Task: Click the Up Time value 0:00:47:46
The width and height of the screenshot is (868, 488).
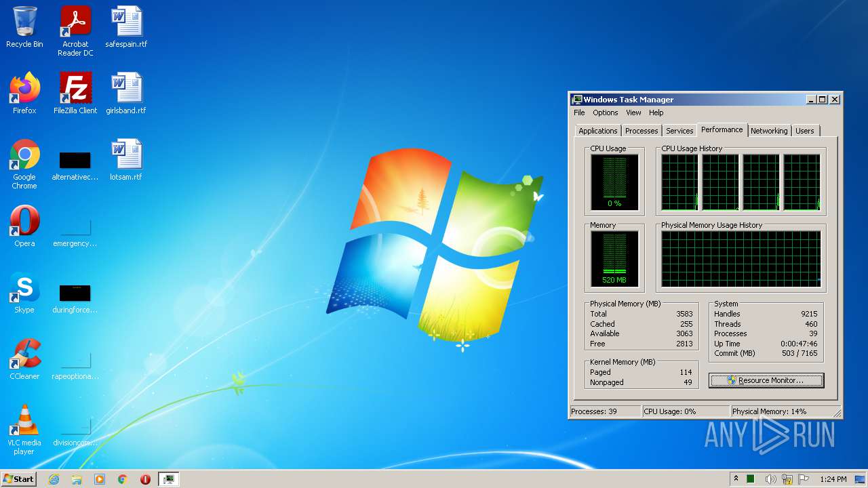Action: pos(799,344)
